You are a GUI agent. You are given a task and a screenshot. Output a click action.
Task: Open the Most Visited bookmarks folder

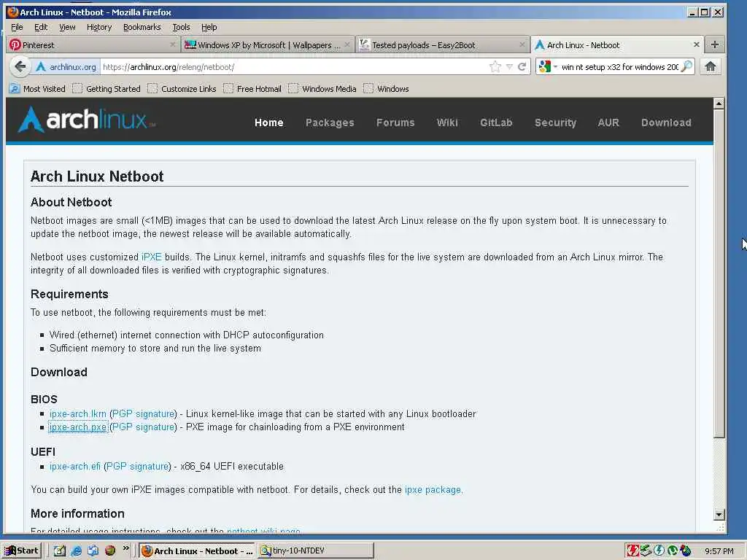pyautogui.click(x=37, y=88)
